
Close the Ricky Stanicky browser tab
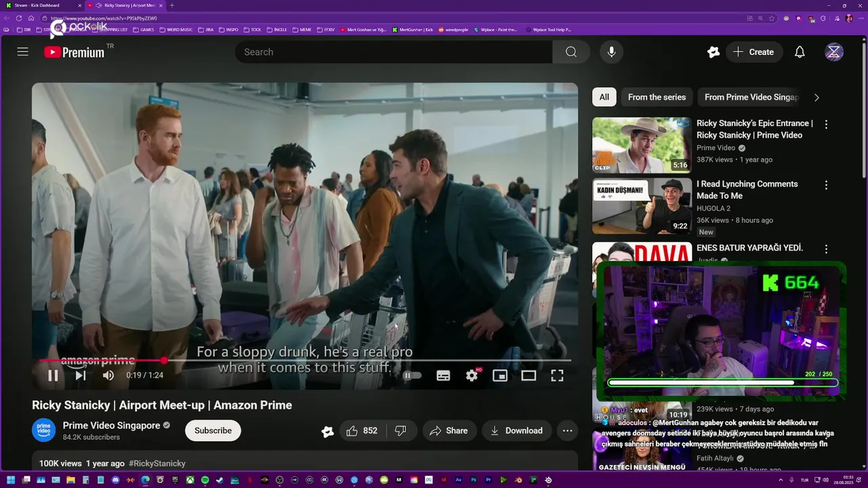point(161,5)
